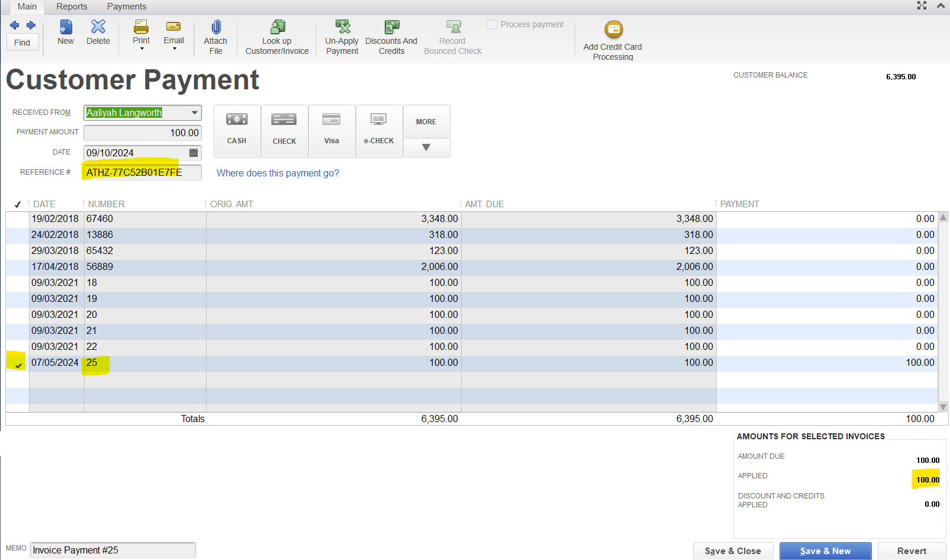The width and height of the screenshot is (950, 560).
Task: Tick checkbox for invoice 67460 row
Action: 18,219
